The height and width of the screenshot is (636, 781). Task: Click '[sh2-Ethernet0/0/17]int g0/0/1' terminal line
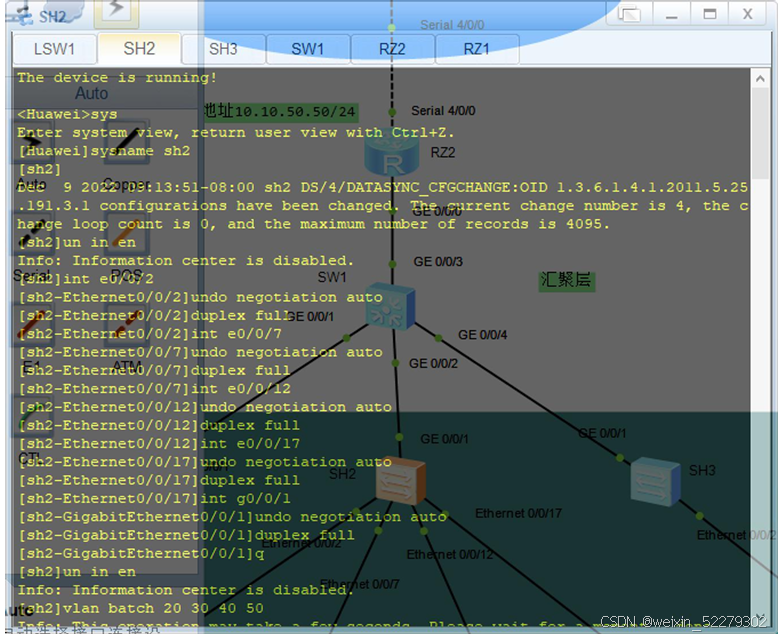click(154, 499)
